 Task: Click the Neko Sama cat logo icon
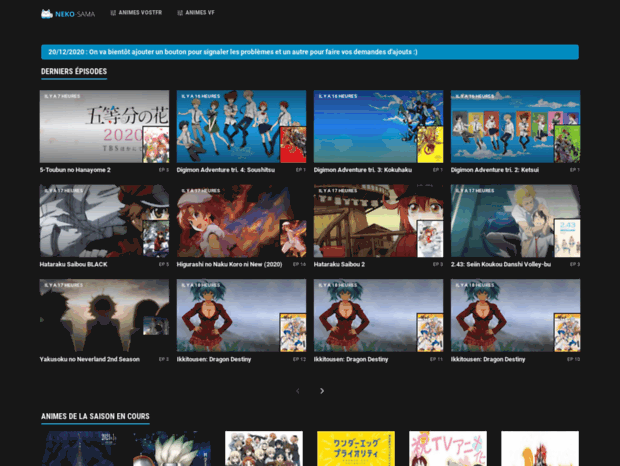[x=47, y=14]
